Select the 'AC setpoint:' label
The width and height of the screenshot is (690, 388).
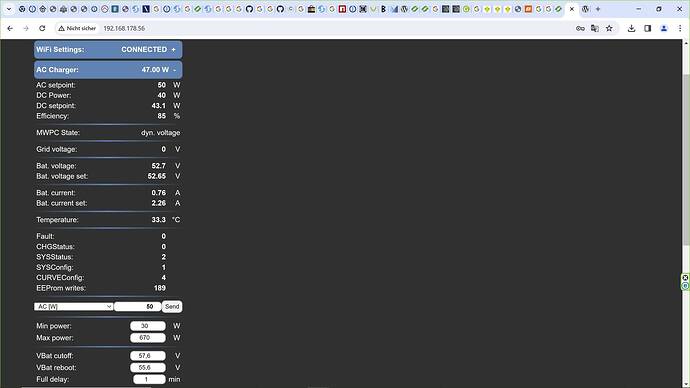coord(56,85)
